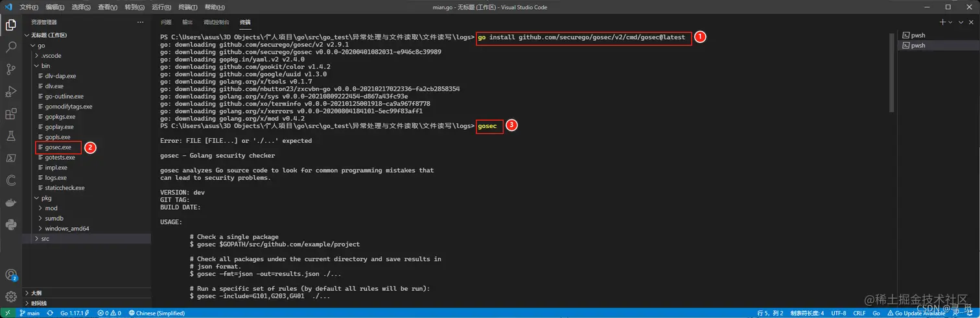Open the 编辑 menu
The image size is (980, 318).
click(x=55, y=7)
